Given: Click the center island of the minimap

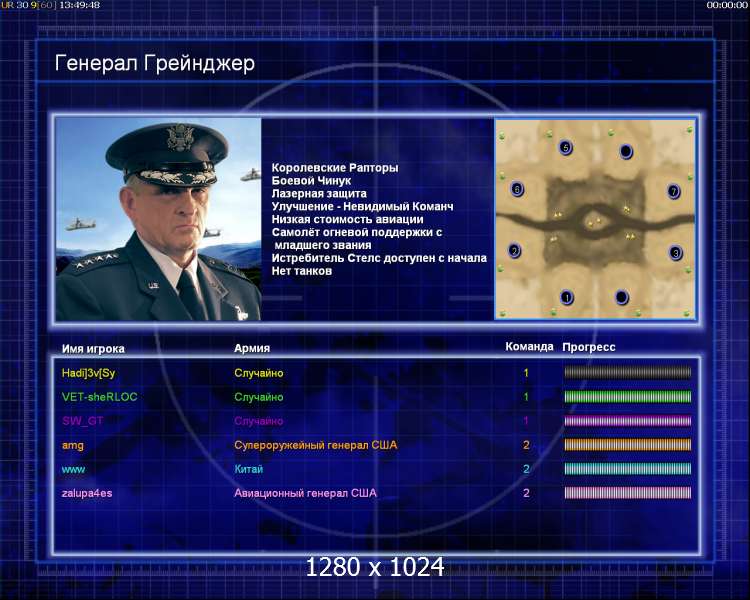Looking at the screenshot, I should (593, 222).
